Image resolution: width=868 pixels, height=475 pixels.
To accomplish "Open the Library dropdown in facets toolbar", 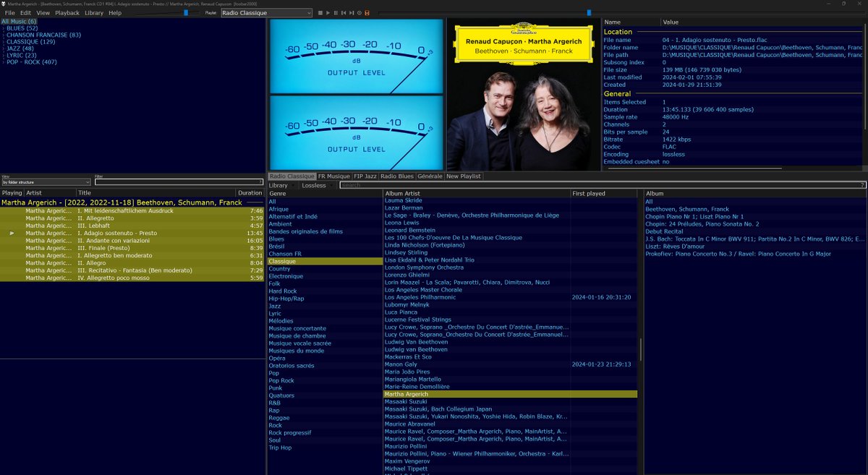I will pos(281,185).
